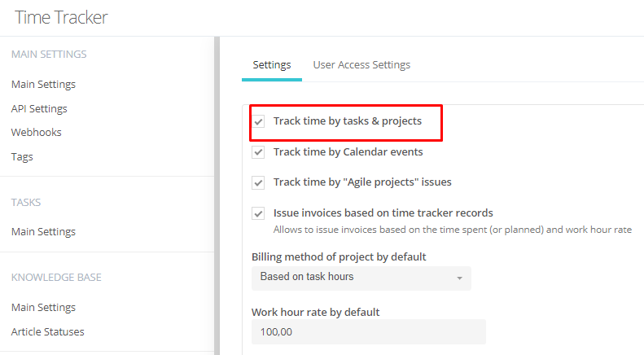Screen dimensions: 644x355
Task: Open API Settings in the sidebar
Action: click(x=39, y=108)
